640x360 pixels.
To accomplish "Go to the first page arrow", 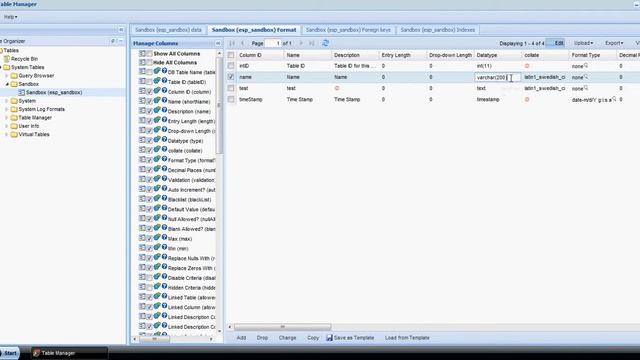I will (232, 43).
